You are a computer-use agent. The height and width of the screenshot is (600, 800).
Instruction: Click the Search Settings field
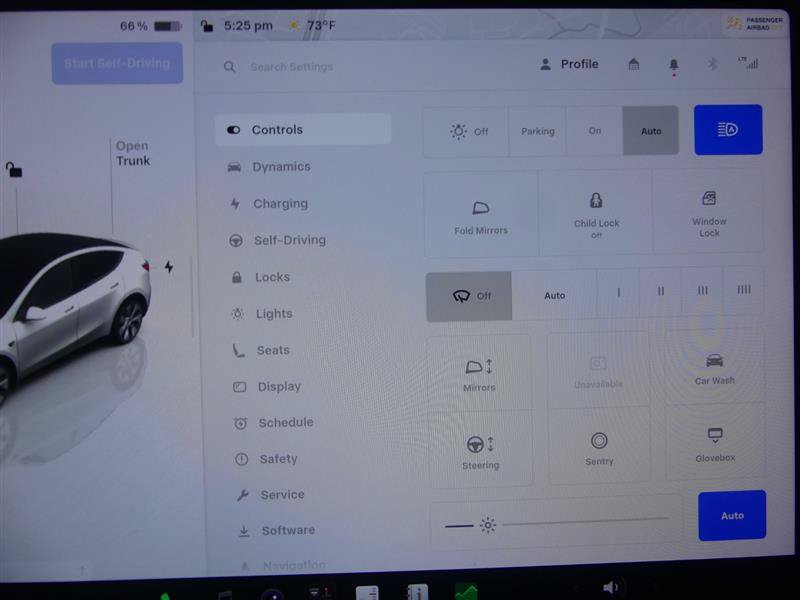tap(291, 67)
